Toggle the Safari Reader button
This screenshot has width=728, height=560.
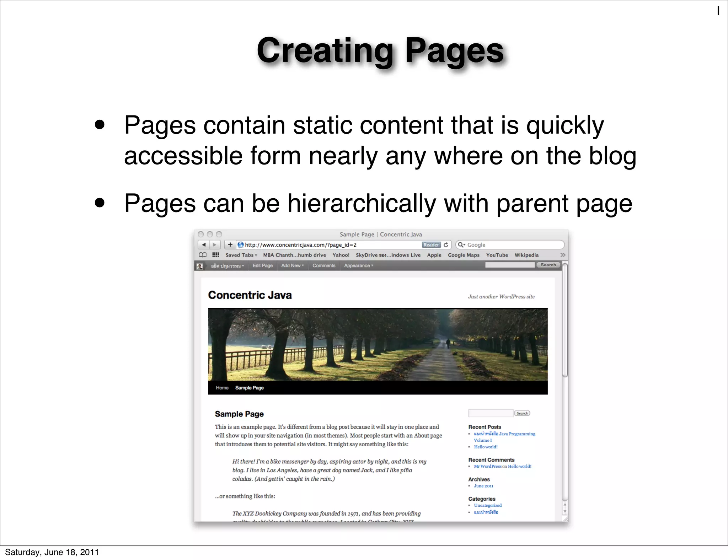pos(431,245)
